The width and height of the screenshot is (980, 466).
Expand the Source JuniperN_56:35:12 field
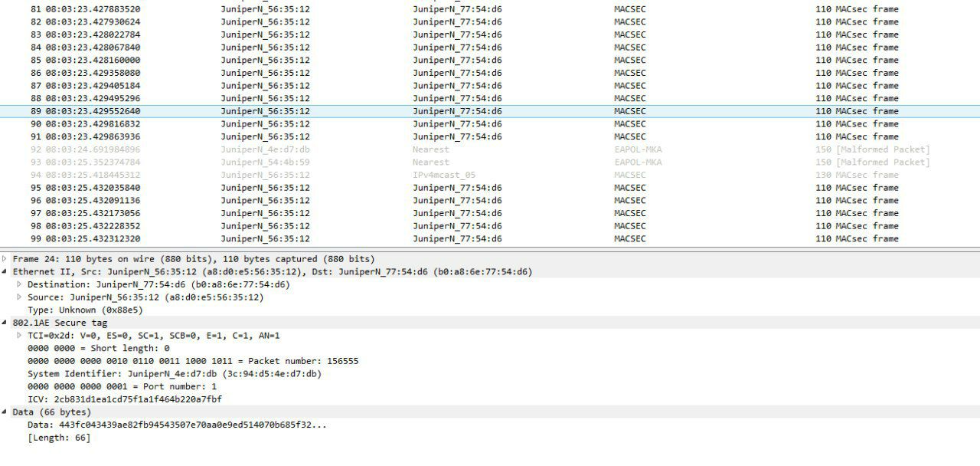tap(20, 297)
